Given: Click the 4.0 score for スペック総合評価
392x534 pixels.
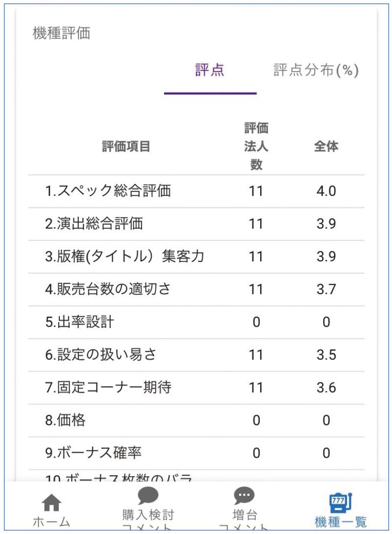Looking at the screenshot, I should click(326, 192).
